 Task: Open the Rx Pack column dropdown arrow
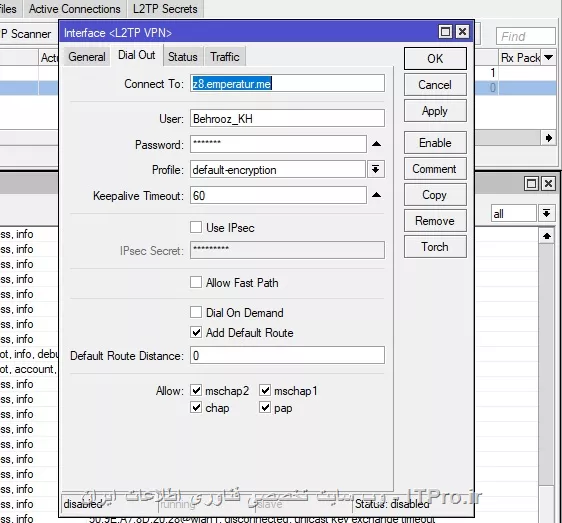click(548, 57)
